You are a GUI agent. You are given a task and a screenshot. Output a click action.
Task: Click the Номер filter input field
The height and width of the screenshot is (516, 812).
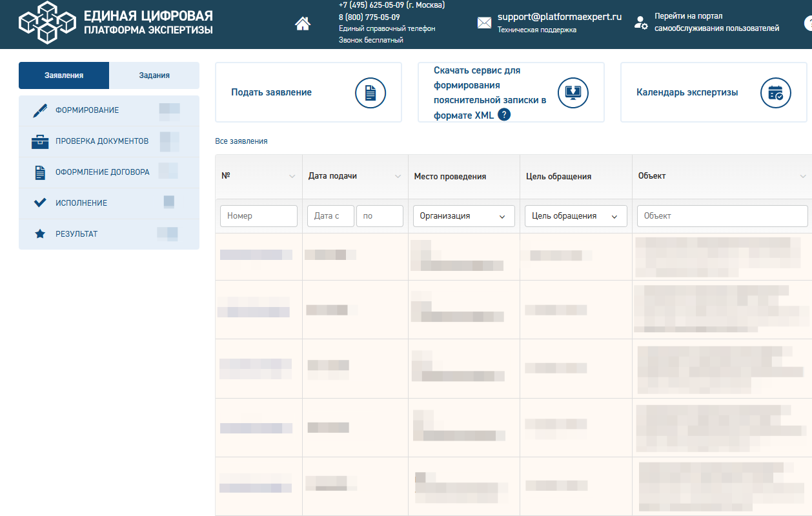(258, 216)
